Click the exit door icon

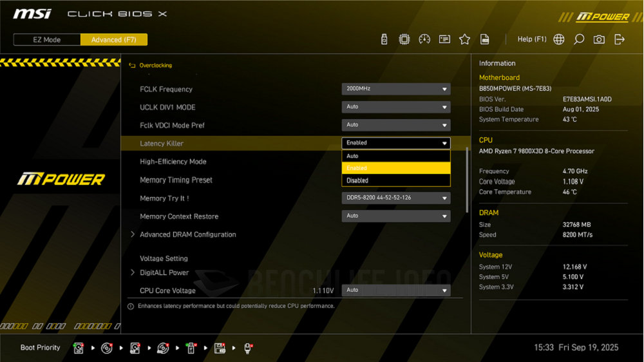click(620, 39)
